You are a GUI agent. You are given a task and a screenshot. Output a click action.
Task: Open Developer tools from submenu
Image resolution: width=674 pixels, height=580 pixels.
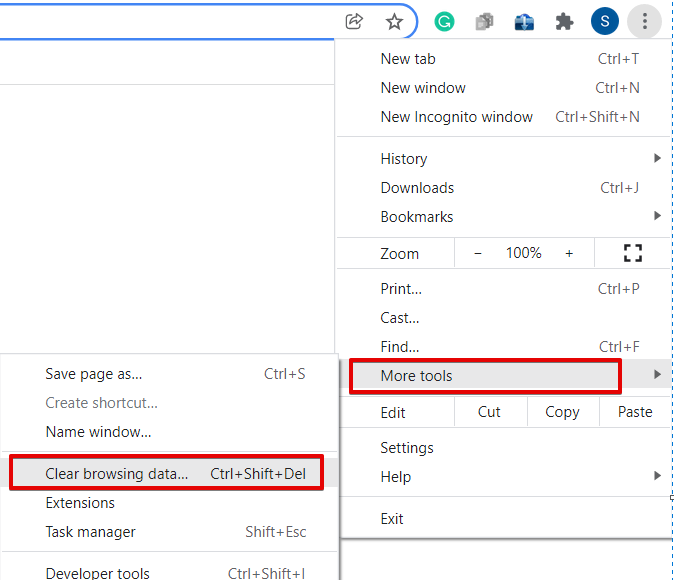(169, 573)
